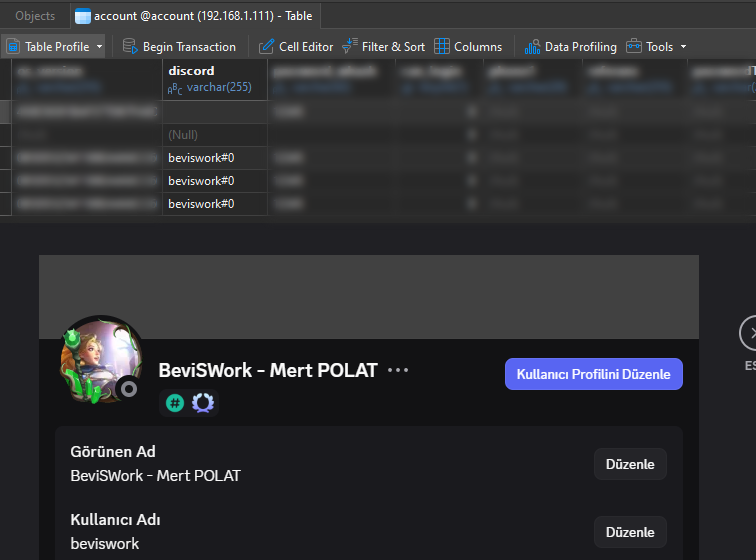
Task: Click the BeviSWork - Mert POLAT profile heading
Action: coord(268,370)
